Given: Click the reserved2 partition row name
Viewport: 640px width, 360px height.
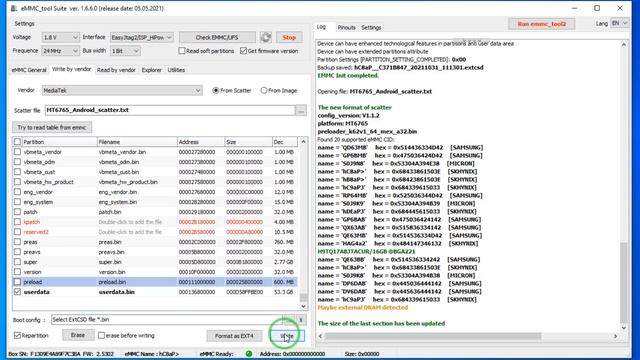Looking at the screenshot, I should [x=36, y=232].
